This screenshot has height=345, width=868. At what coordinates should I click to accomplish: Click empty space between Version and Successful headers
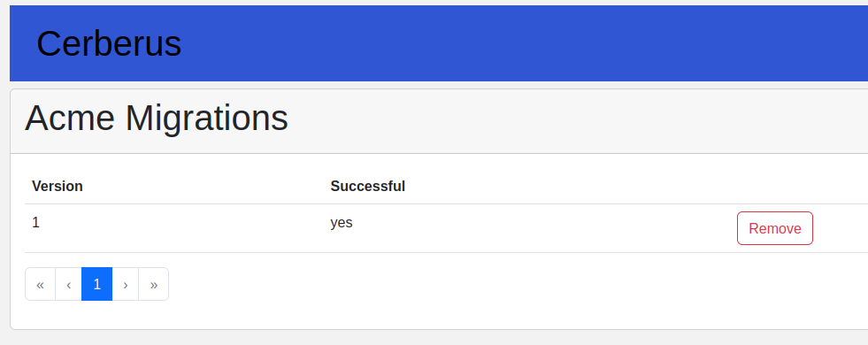pos(204,186)
